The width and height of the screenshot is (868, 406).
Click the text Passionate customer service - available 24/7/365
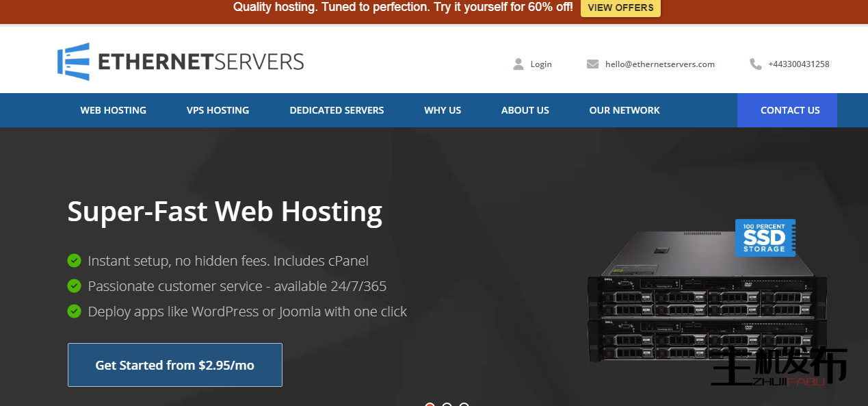click(x=237, y=286)
